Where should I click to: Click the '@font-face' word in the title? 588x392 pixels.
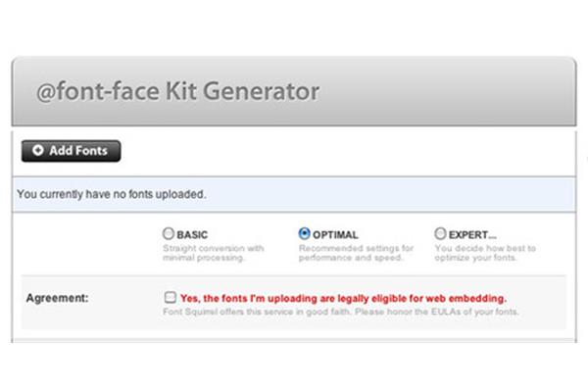click(x=98, y=92)
